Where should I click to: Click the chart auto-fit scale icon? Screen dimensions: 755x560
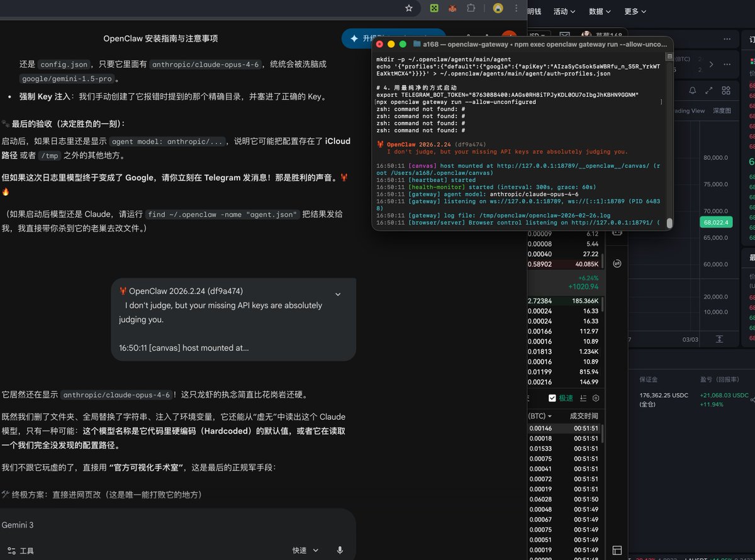pyautogui.click(x=719, y=339)
